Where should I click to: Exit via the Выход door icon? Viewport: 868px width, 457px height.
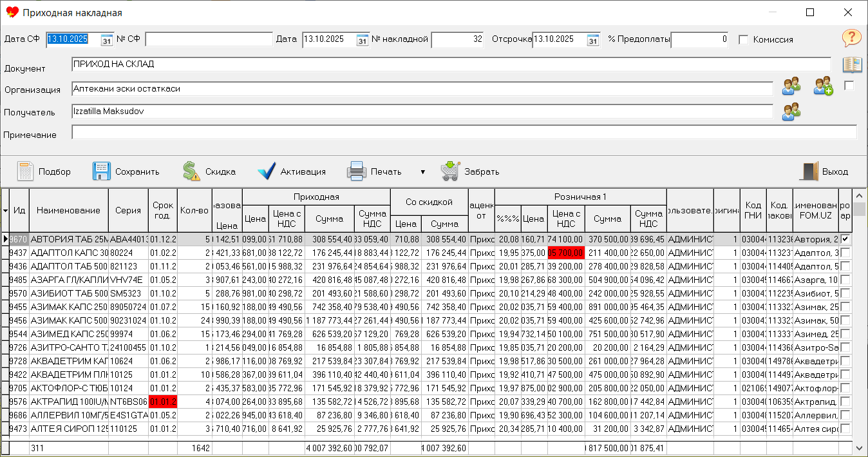point(809,171)
